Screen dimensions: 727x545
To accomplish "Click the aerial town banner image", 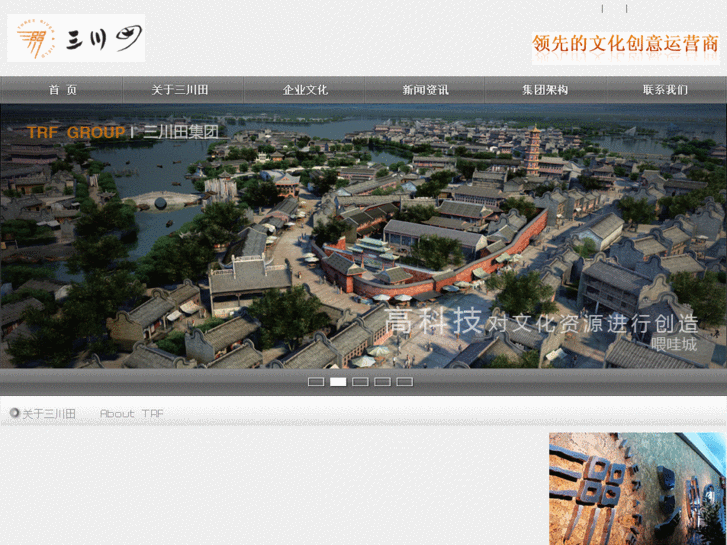I will [x=364, y=236].
